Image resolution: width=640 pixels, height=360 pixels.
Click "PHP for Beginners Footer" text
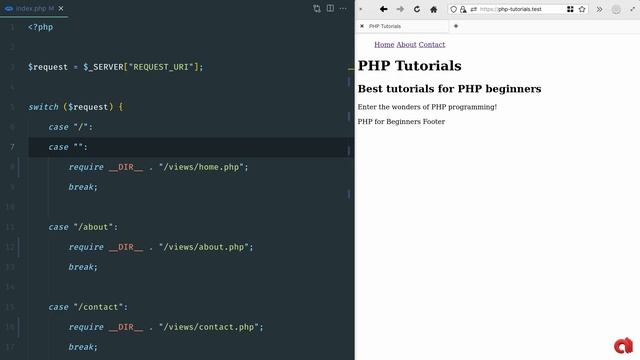pyautogui.click(x=401, y=122)
